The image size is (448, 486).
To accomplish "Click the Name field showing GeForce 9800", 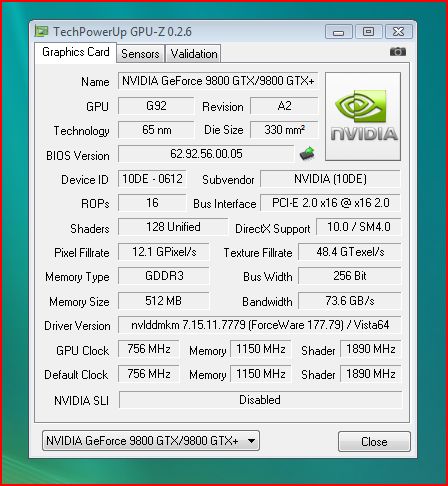I will pyautogui.click(x=218, y=81).
